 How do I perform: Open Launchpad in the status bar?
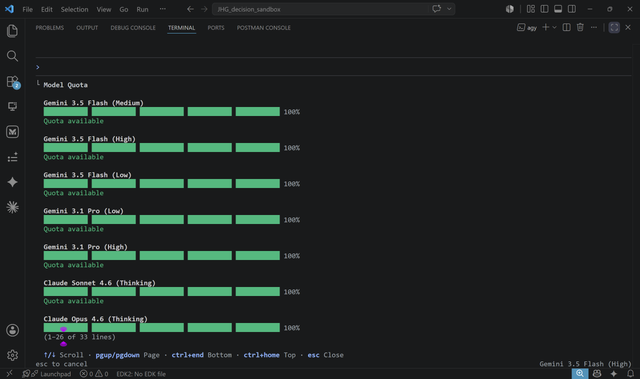47,374
